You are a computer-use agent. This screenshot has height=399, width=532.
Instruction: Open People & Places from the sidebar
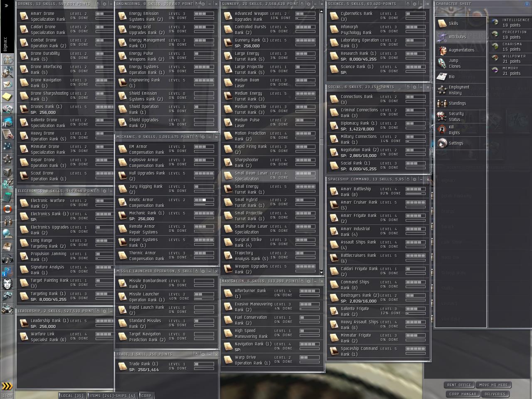(7, 71)
